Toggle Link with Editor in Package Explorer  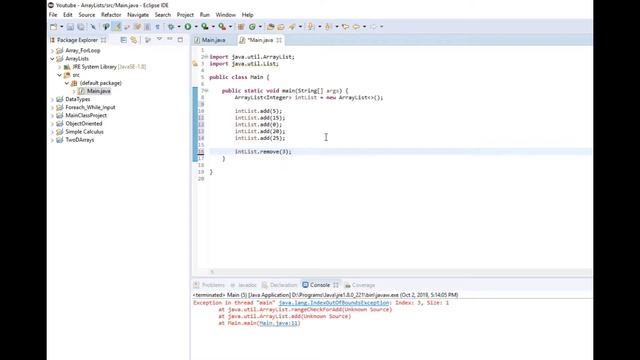point(134,40)
